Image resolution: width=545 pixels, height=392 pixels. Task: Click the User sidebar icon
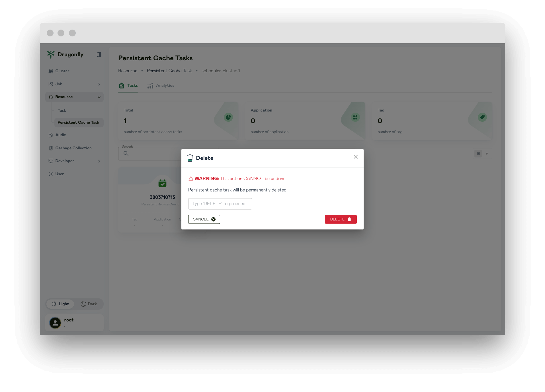(x=50, y=174)
